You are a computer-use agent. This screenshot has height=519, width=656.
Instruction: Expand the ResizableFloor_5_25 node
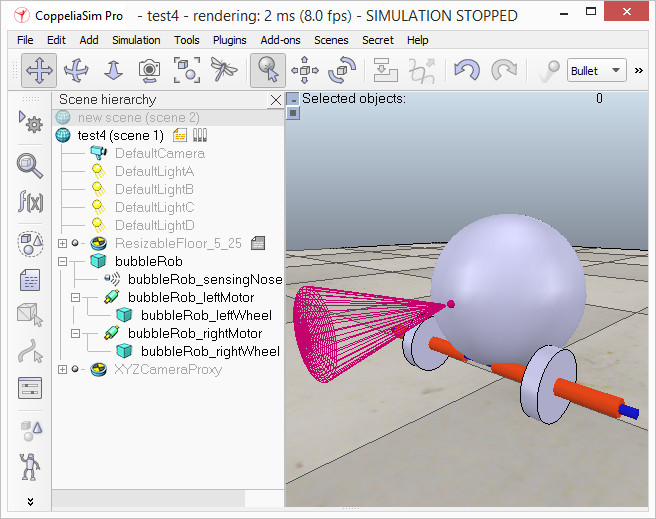coord(62,243)
